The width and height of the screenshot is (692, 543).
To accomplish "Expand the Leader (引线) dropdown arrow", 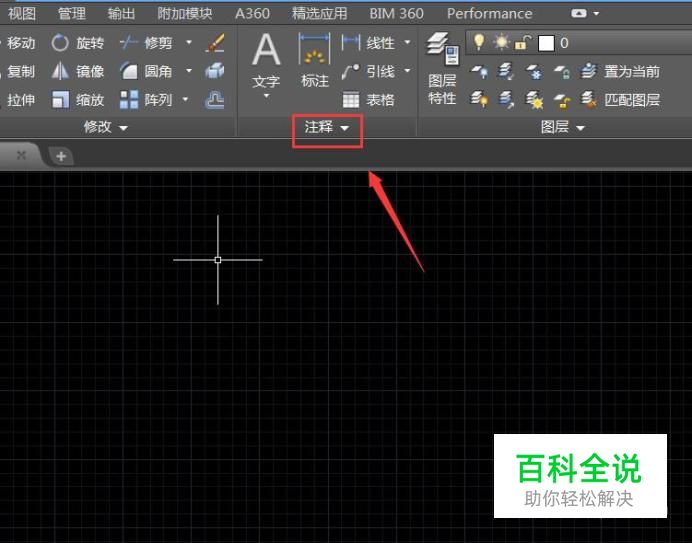I will click(x=407, y=71).
